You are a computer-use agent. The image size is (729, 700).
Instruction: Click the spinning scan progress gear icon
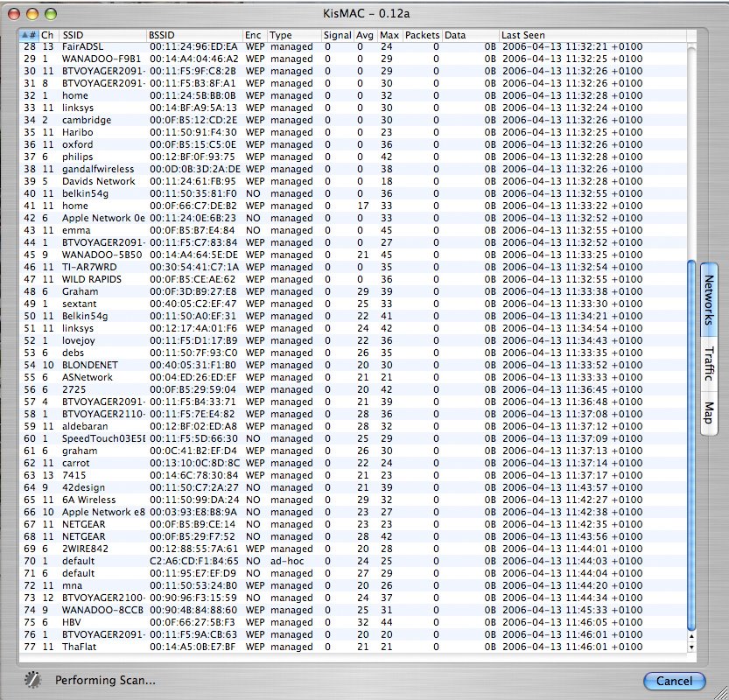pyautogui.click(x=32, y=680)
